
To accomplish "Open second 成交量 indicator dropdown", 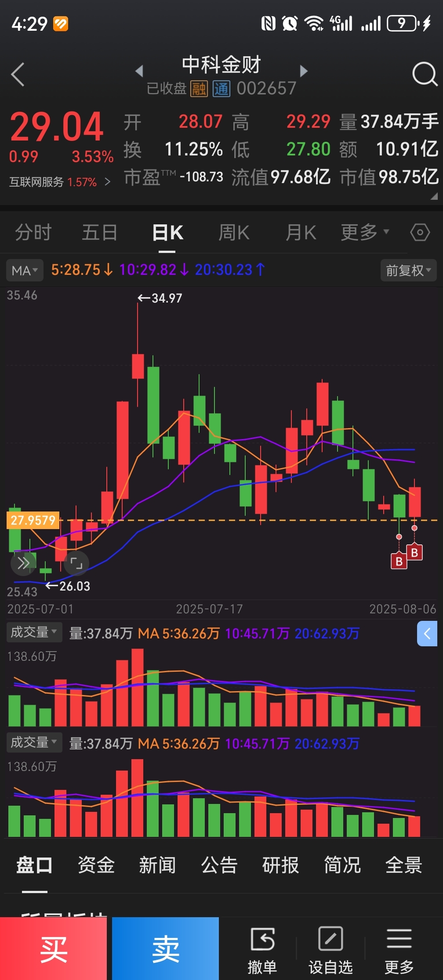I will point(34,742).
